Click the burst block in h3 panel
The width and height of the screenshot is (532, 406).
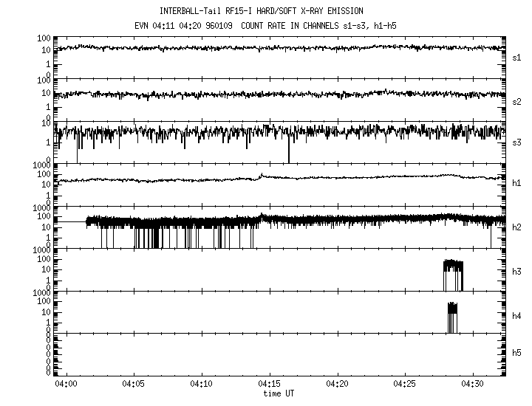453,275
